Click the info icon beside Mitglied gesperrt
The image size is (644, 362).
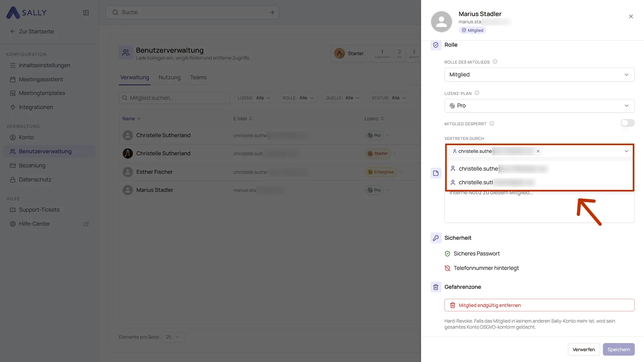492,123
